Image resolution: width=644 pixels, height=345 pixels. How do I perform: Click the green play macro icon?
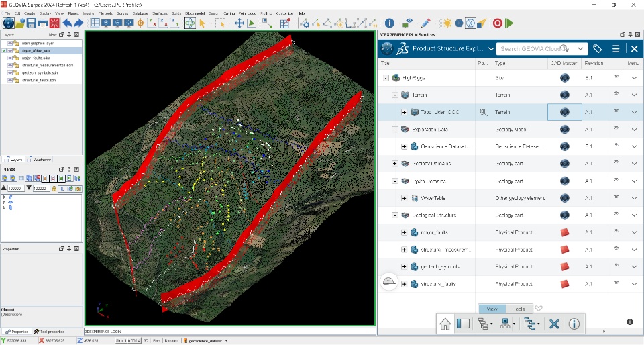509,23
